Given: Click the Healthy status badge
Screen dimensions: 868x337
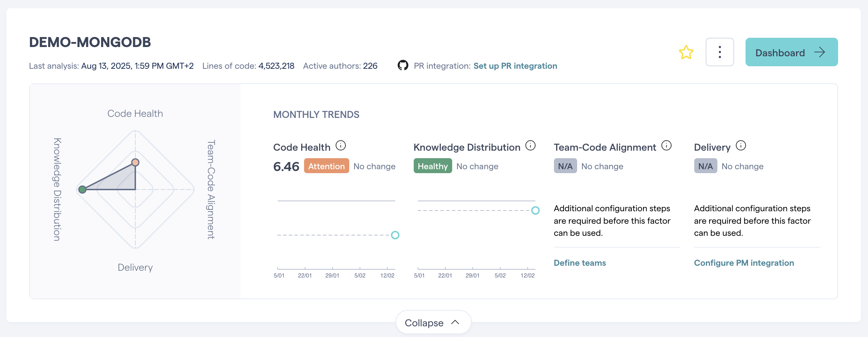Looking at the screenshot, I should click(433, 166).
